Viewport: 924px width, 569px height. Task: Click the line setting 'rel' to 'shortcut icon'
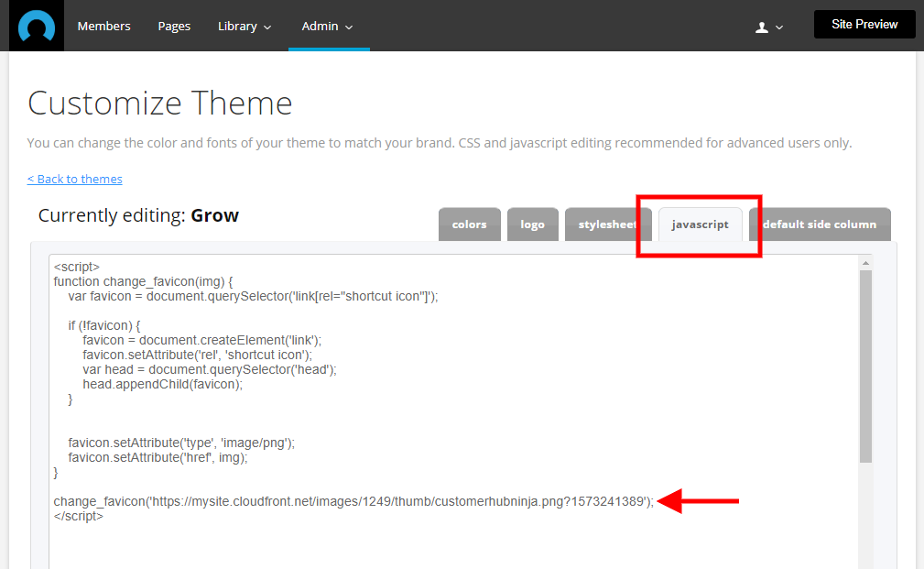[x=198, y=355]
